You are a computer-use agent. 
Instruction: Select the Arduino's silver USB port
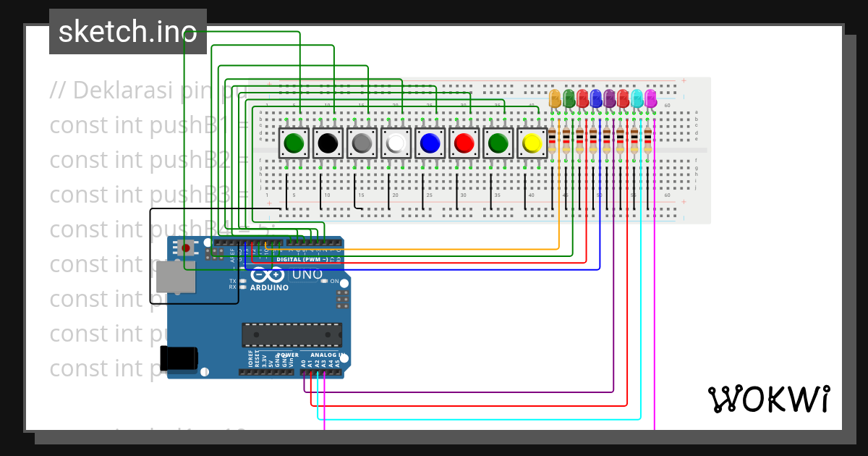click(x=176, y=276)
